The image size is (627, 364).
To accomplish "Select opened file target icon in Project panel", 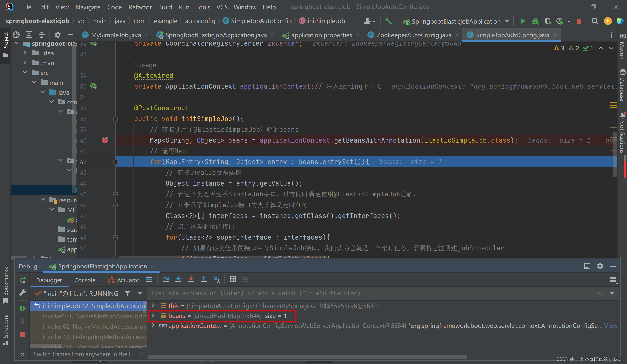I will [x=16, y=35].
